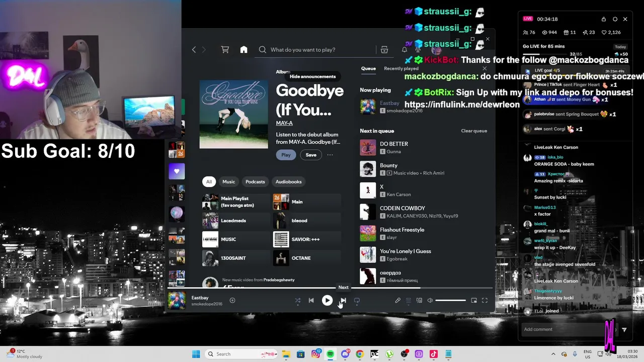Go to Spotify Home
The image size is (644, 362).
point(244,50)
